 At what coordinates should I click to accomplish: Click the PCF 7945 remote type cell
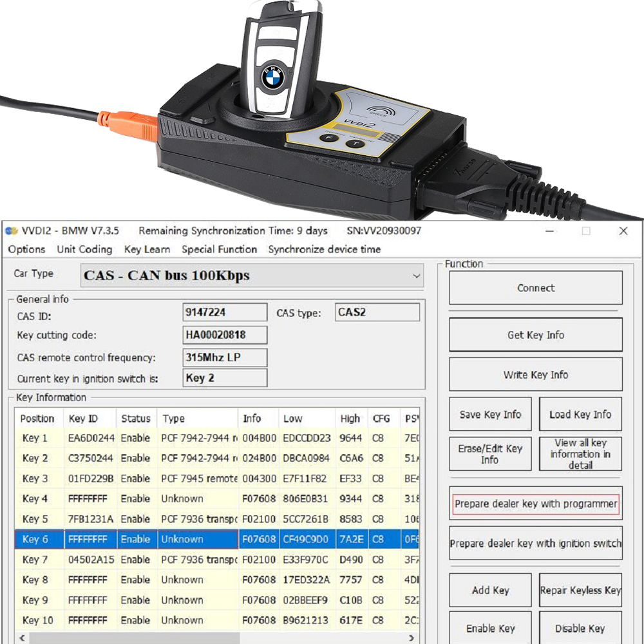click(199, 478)
